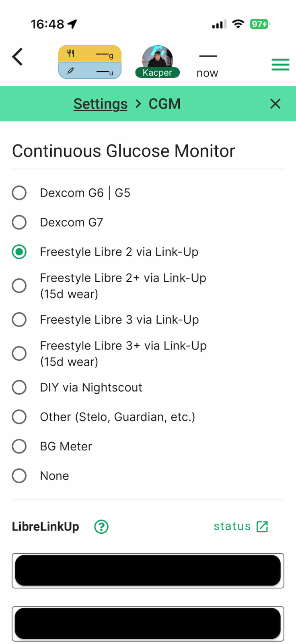Tap the meal carbs fork icon

coord(71,53)
